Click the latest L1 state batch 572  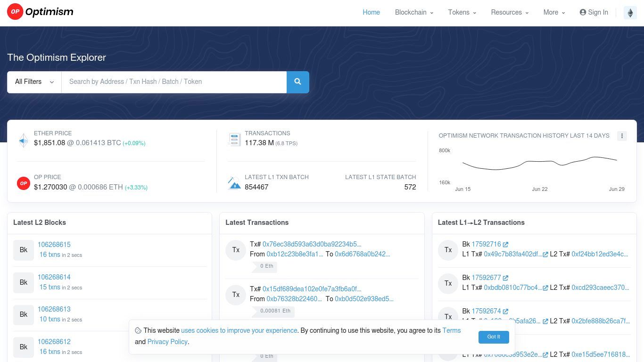(410, 187)
